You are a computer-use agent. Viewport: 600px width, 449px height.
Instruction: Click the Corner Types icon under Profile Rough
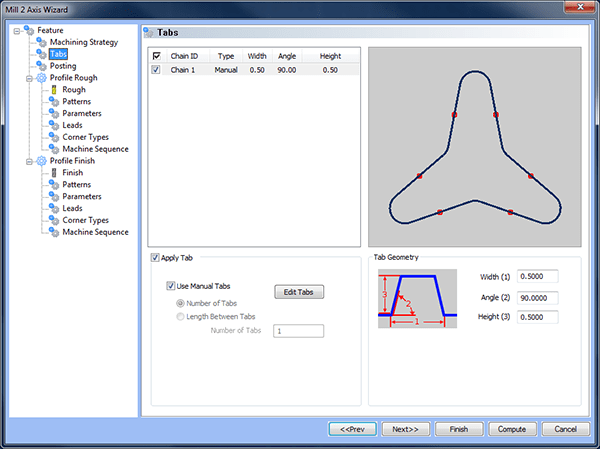(x=54, y=137)
